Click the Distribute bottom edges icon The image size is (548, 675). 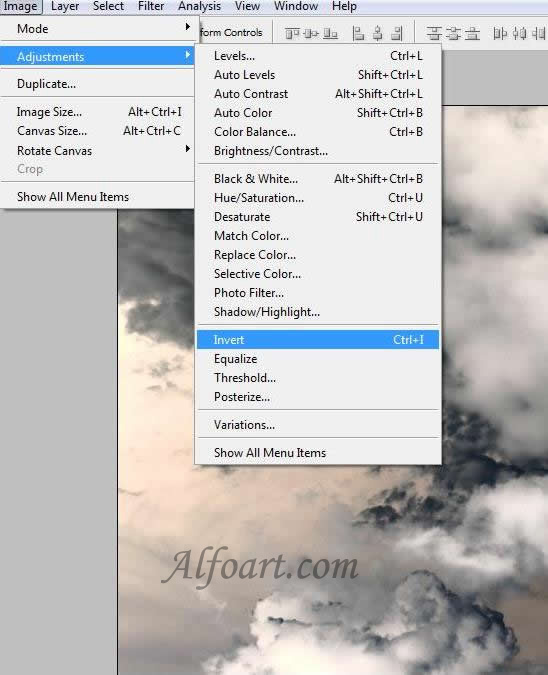[472, 33]
